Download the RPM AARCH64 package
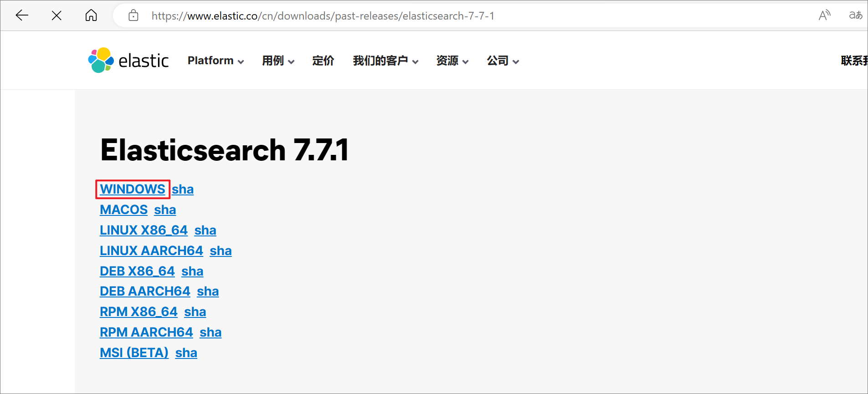 (x=146, y=332)
